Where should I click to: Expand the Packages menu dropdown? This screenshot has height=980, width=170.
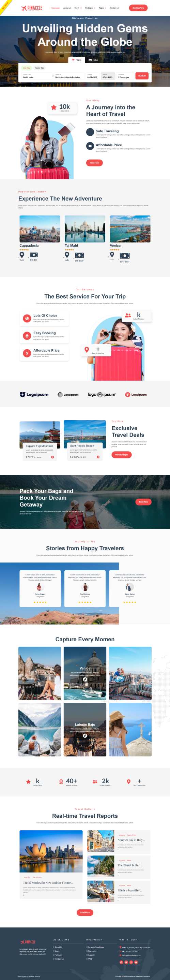tap(90, 8)
